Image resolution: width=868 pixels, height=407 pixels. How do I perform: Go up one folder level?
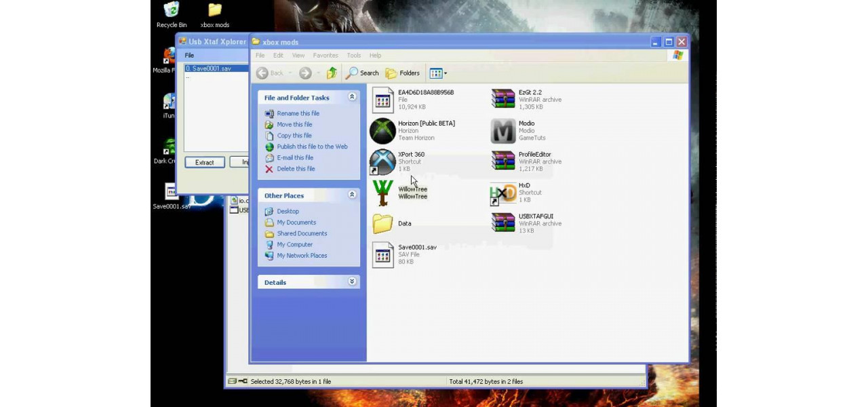click(332, 73)
